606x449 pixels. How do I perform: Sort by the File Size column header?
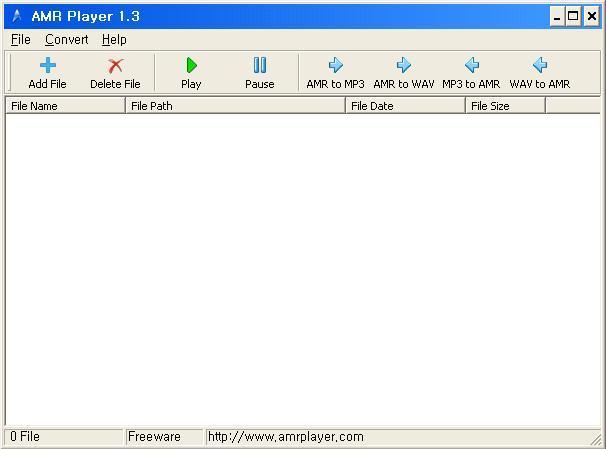[506, 106]
